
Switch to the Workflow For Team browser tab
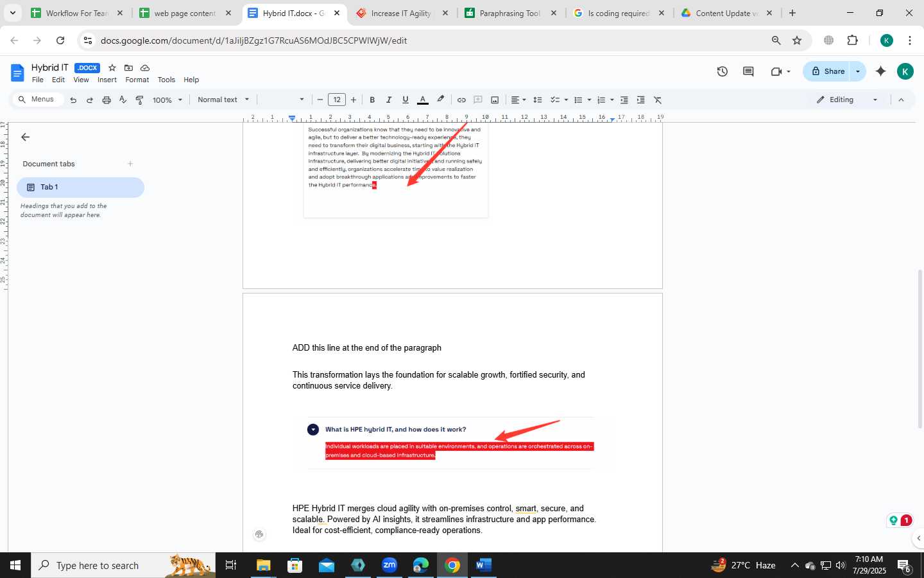click(x=77, y=13)
